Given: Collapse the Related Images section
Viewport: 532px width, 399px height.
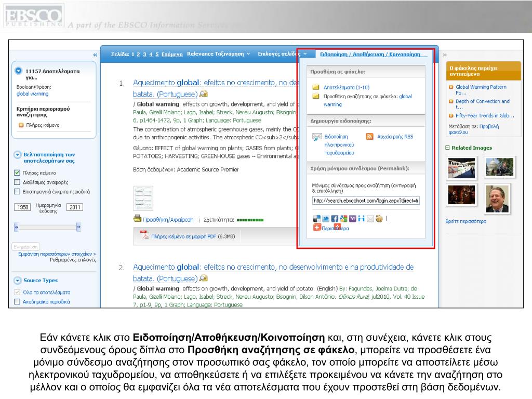Looking at the screenshot, I should (x=447, y=148).
